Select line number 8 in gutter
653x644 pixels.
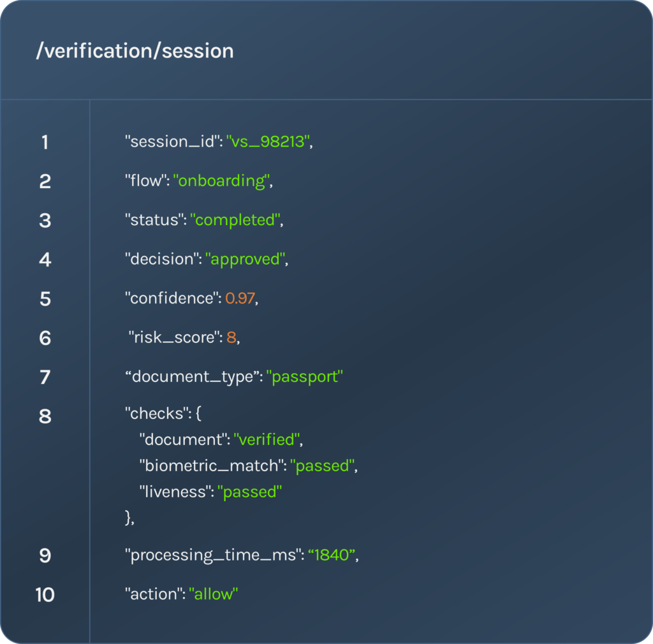tap(45, 416)
